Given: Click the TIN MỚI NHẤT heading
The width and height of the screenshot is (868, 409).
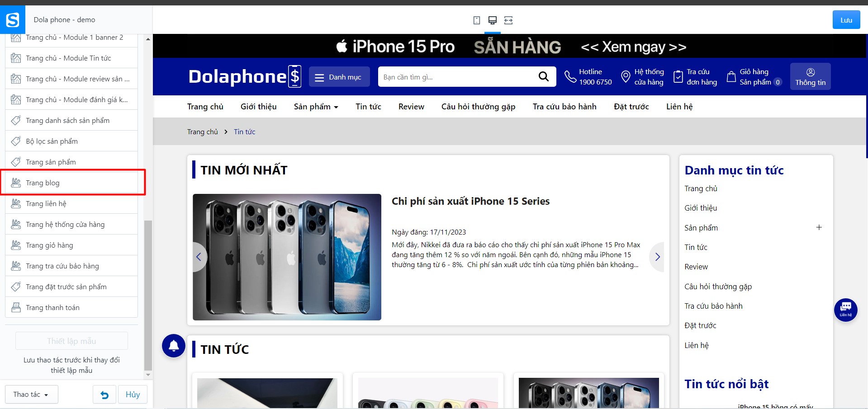Looking at the screenshot, I should [244, 170].
